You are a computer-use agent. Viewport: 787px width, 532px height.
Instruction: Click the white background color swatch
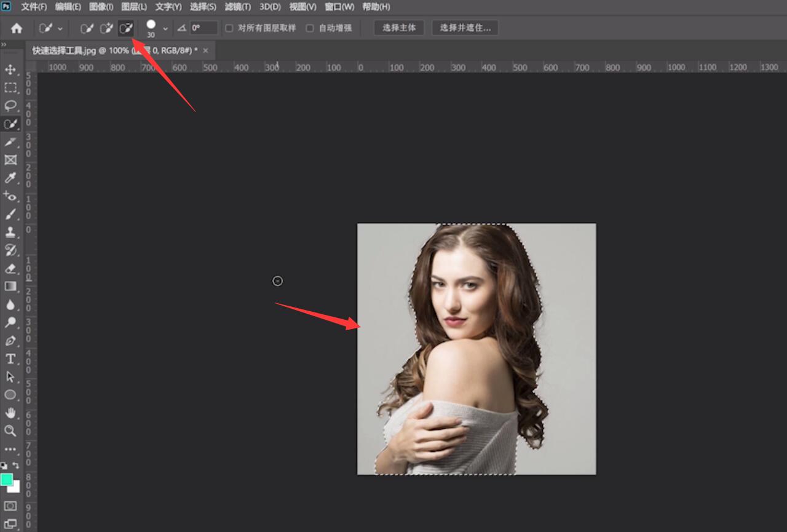[16, 488]
